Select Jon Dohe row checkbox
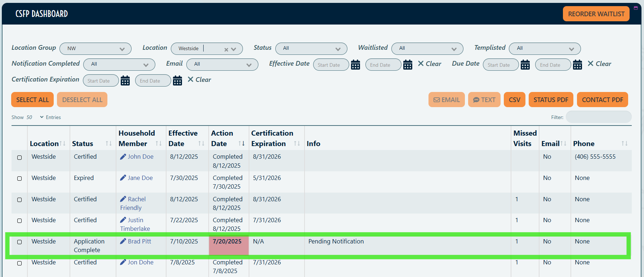This screenshot has height=277, width=644. (19, 263)
